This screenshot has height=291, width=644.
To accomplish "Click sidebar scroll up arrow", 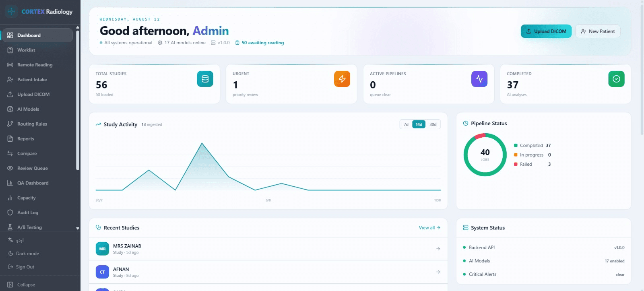I will tap(78, 27).
